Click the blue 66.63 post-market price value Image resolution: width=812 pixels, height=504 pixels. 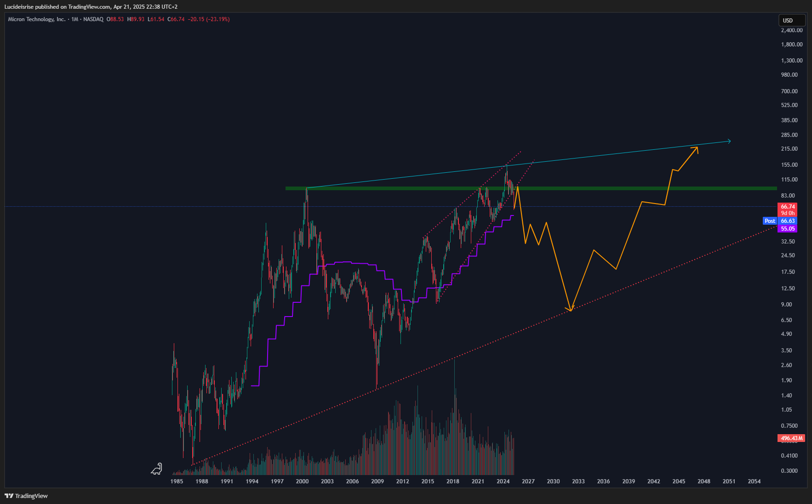coord(788,221)
